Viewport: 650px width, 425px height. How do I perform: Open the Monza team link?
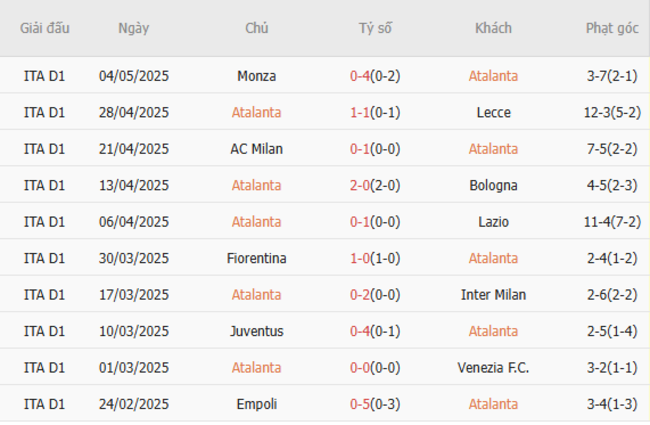257,76
